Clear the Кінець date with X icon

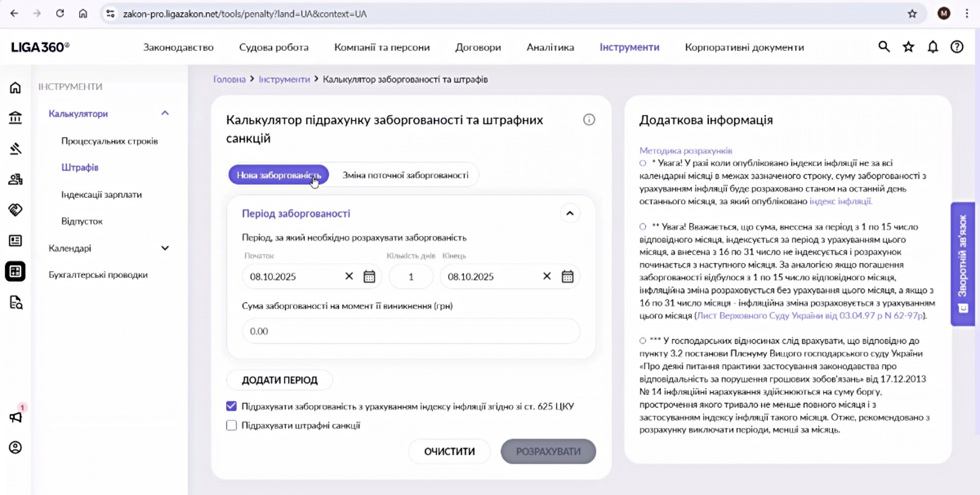point(547,276)
